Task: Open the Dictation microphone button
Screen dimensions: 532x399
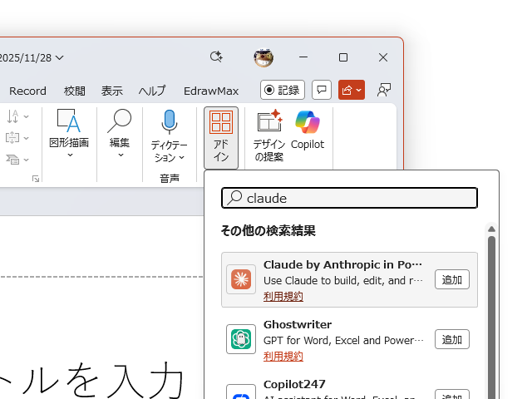Action: (x=169, y=121)
